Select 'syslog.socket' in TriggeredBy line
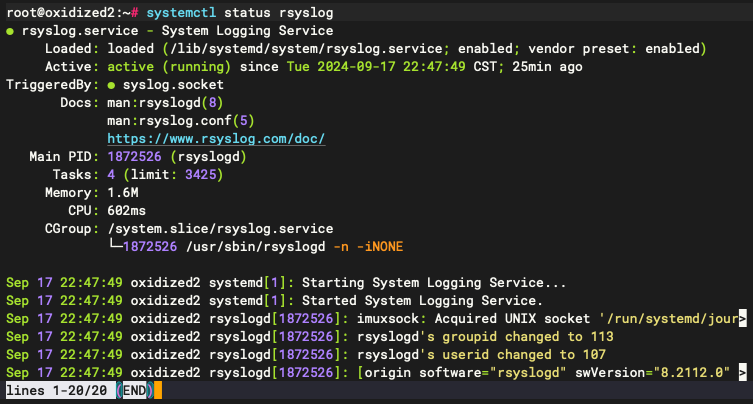The height and width of the screenshot is (404, 753). 173,85
